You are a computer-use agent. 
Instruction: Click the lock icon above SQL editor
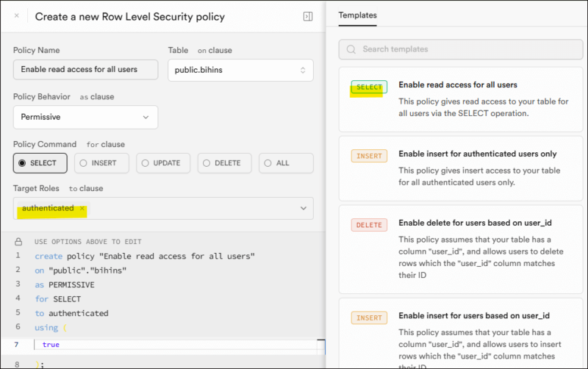pos(18,242)
